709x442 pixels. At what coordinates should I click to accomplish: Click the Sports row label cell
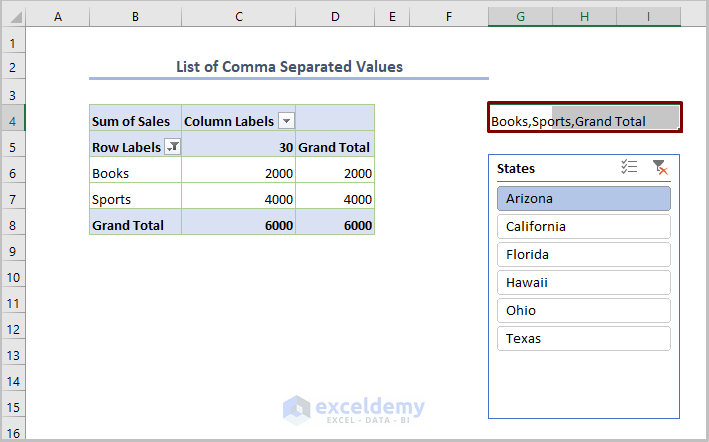tap(135, 199)
